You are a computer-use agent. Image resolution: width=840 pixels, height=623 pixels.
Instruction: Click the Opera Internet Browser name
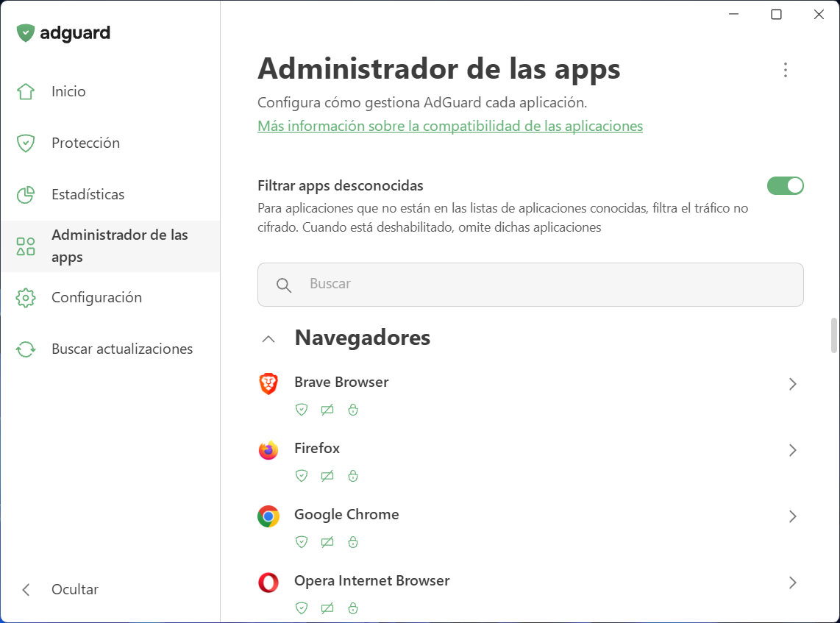[x=371, y=581]
